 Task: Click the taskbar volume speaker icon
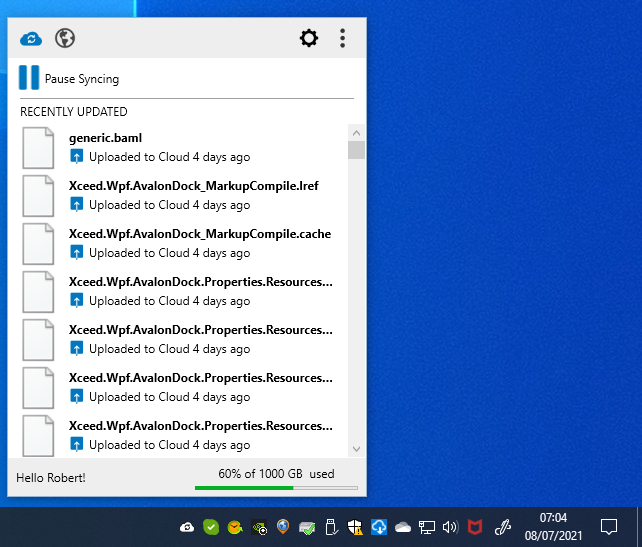[x=450, y=527]
